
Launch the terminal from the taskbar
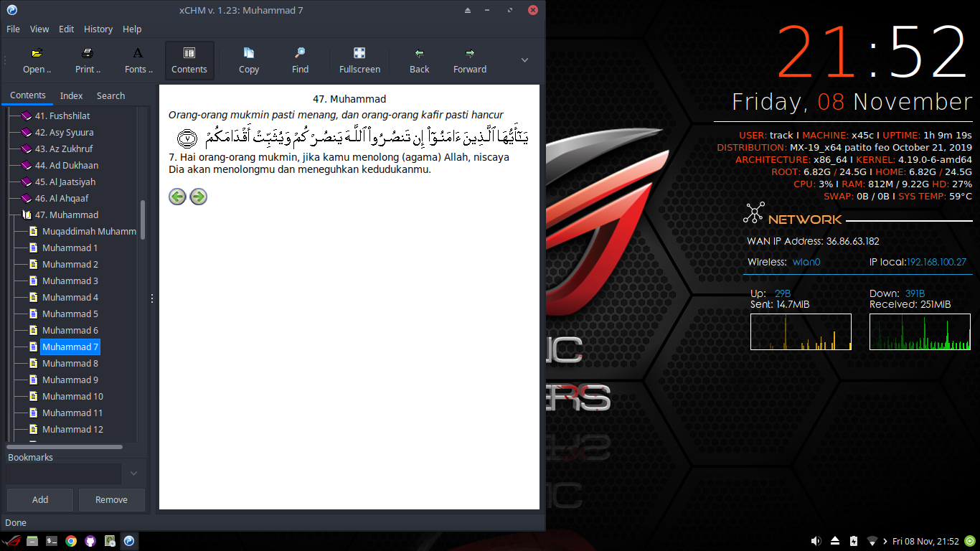(x=52, y=541)
